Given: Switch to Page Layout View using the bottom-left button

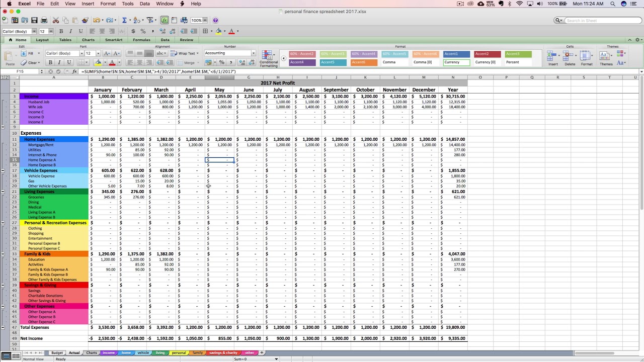Looking at the screenshot, I should [x=16, y=356].
